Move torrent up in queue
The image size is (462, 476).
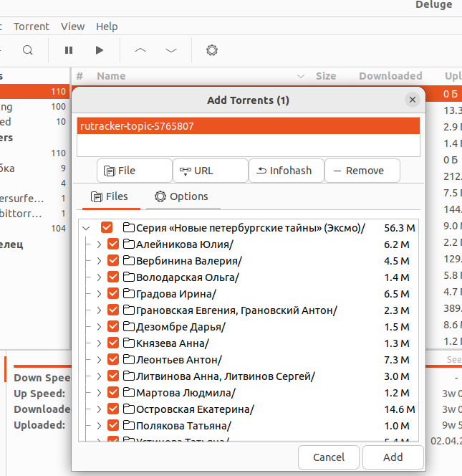point(140,50)
